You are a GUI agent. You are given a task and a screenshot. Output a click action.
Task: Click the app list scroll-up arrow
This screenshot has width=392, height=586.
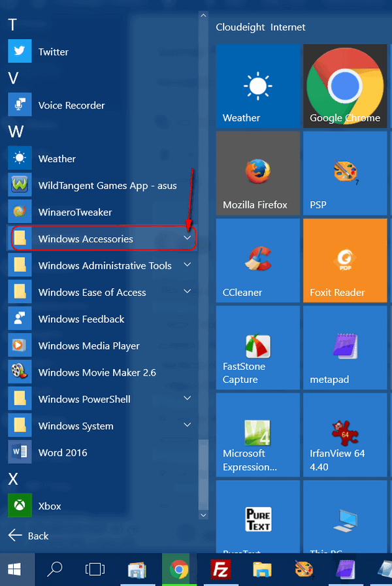[203, 16]
